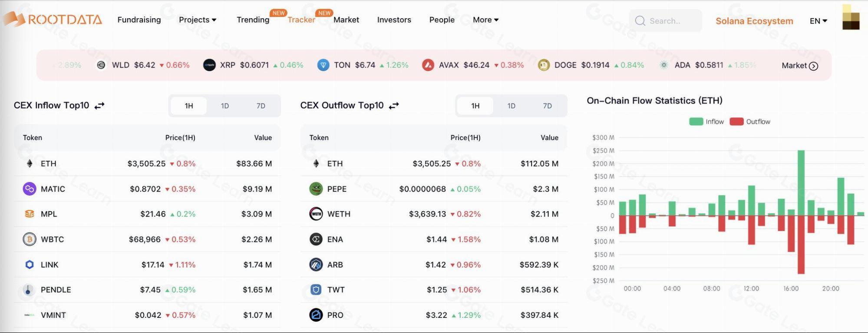Click the ADA ticker coin icon
Viewport: 868px width, 333px height.
pyautogui.click(x=663, y=65)
